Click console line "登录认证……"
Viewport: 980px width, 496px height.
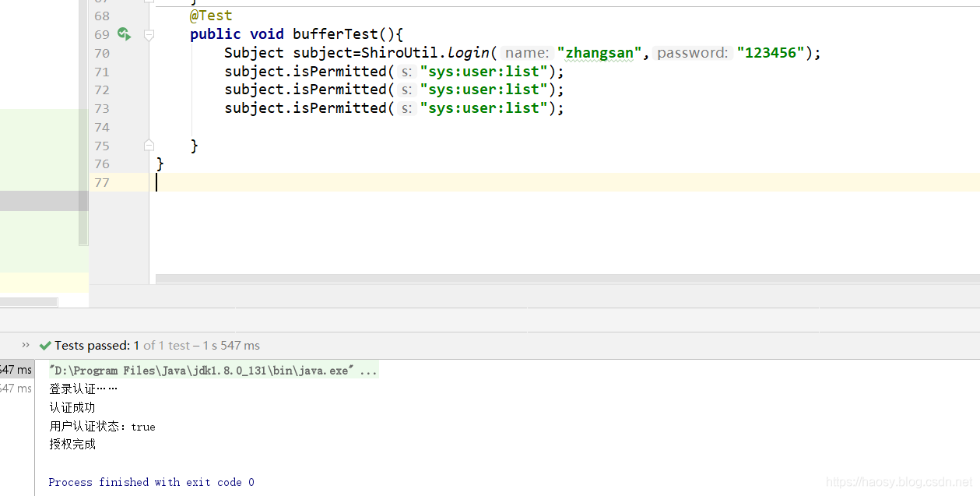(x=83, y=389)
